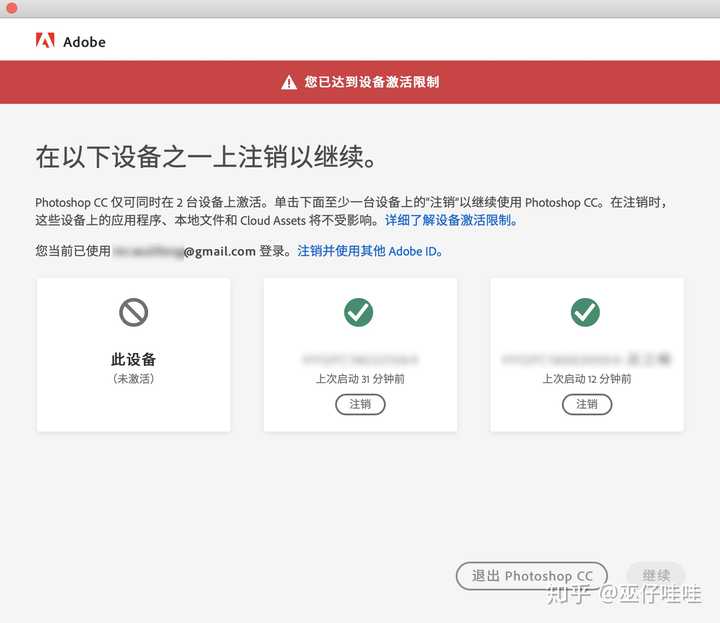This screenshot has height=623, width=720.
Task: Click the 此设备 label
Action: (133, 359)
